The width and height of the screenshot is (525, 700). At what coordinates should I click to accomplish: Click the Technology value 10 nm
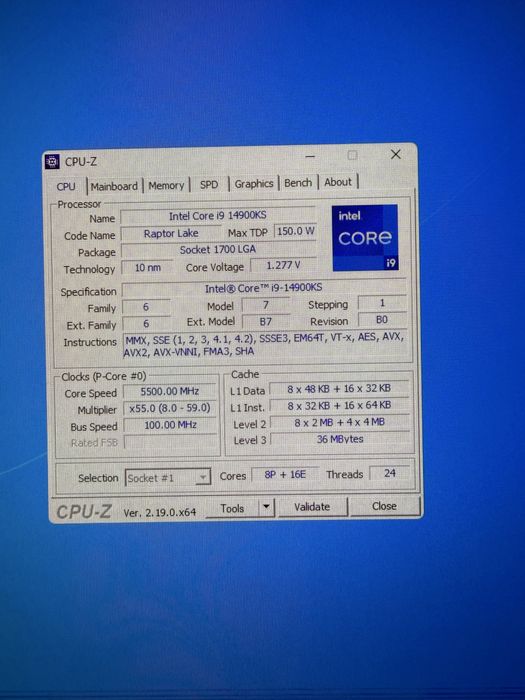(147, 268)
